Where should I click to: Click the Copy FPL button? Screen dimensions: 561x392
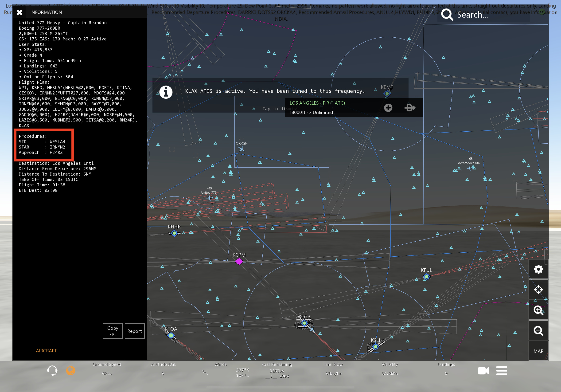(113, 331)
